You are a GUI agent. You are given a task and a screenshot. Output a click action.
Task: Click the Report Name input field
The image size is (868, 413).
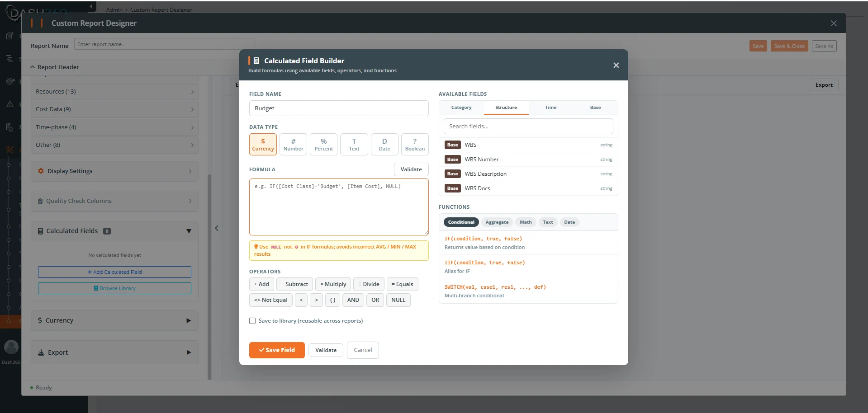(x=165, y=44)
